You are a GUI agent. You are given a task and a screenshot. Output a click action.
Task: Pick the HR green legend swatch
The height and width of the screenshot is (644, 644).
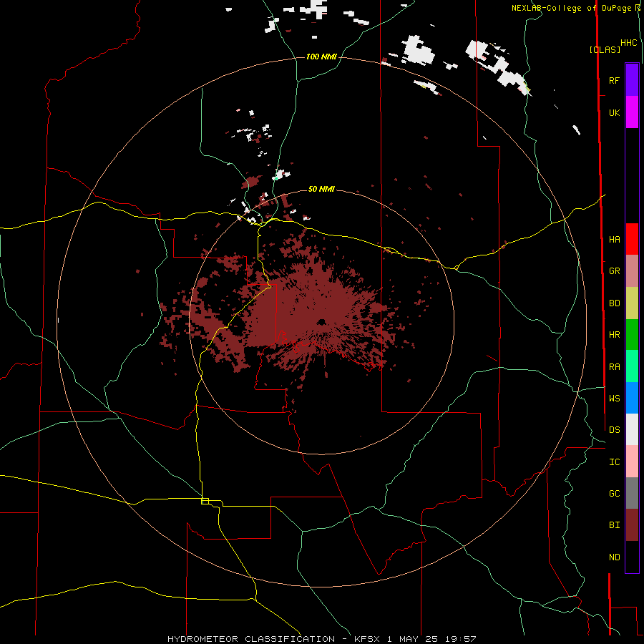click(x=632, y=335)
